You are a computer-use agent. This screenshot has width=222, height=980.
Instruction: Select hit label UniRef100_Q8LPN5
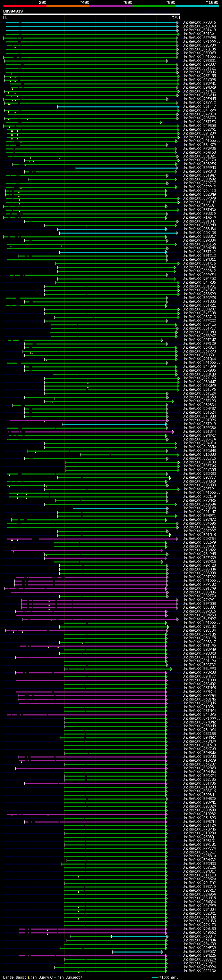pyautogui.click(x=199, y=554)
